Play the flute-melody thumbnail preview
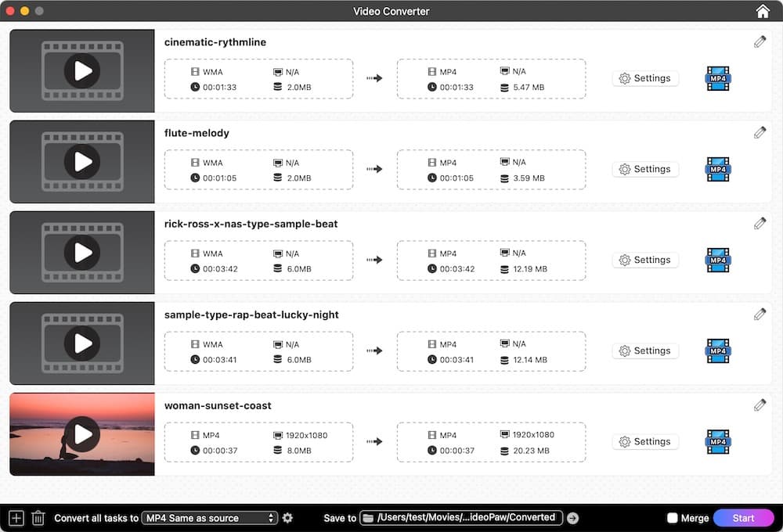Viewport: 783px width, 532px height. (82, 161)
